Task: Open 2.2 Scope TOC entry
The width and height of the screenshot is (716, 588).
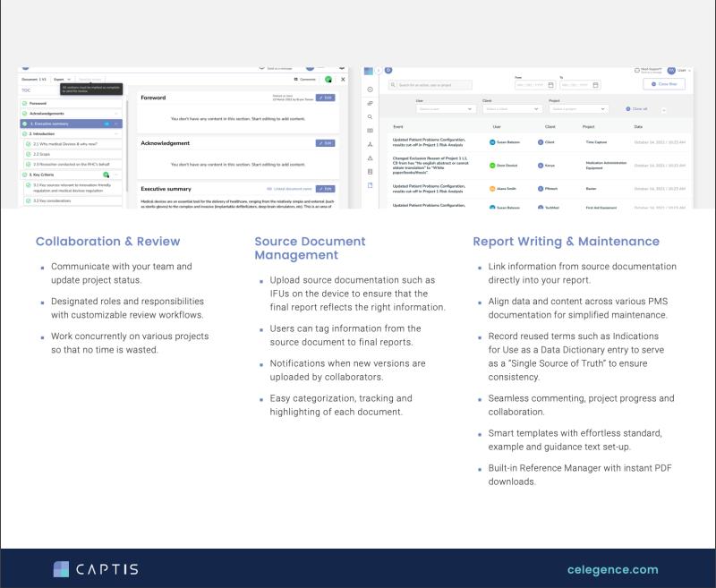Action: pyautogui.click(x=73, y=154)
